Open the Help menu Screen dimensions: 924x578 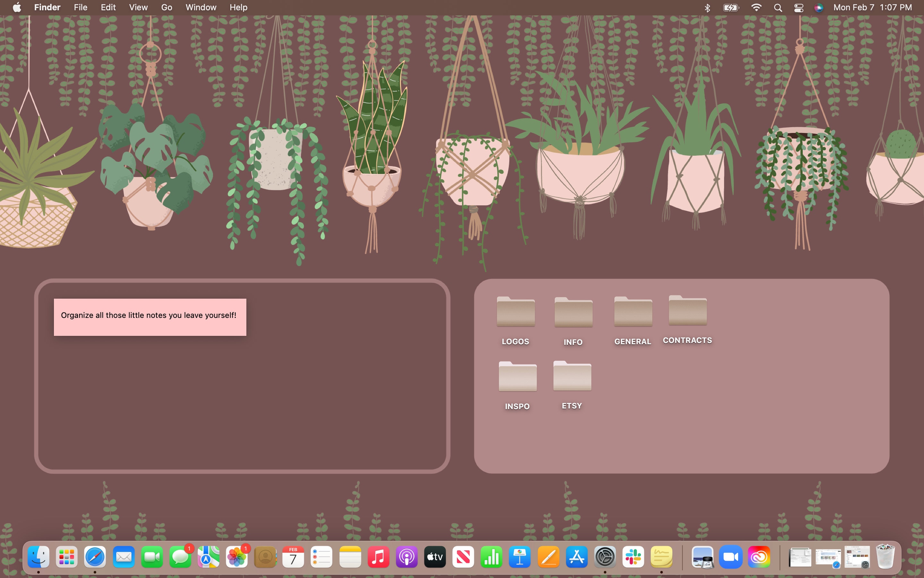click(238, 7)
